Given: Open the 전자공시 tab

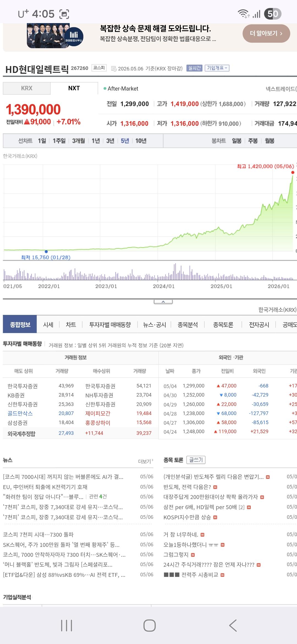Looking at the screenshot, I should click(259, 325).
